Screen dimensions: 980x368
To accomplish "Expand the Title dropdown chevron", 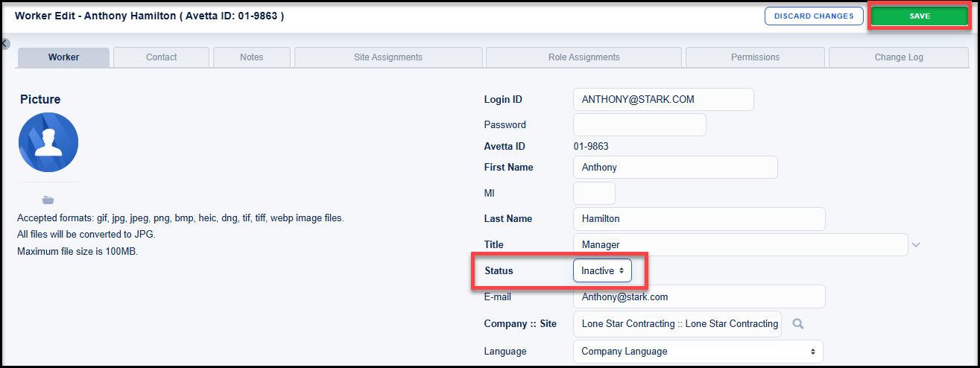I will 916,244.
